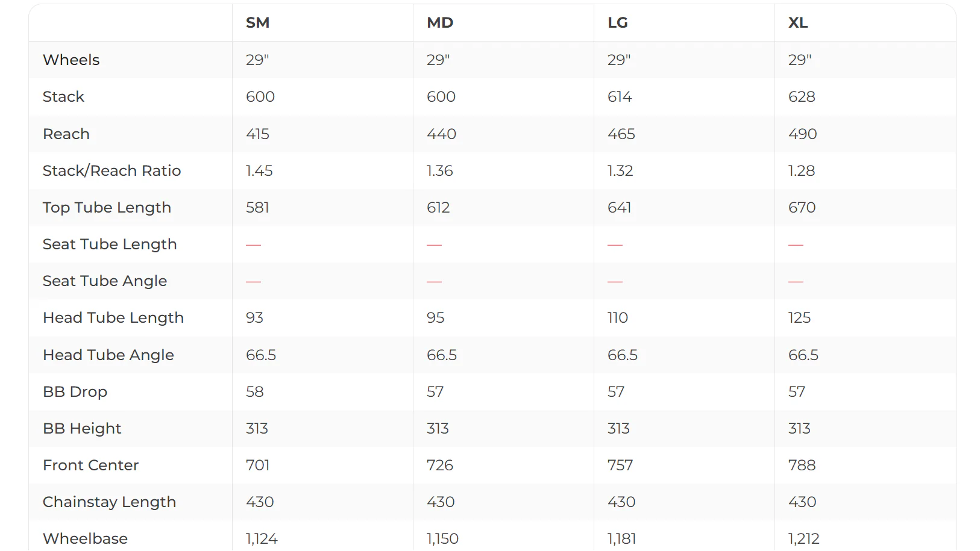Click the BB Drop row label
This screenshot has height=551, width=980.
coord(75,392)
